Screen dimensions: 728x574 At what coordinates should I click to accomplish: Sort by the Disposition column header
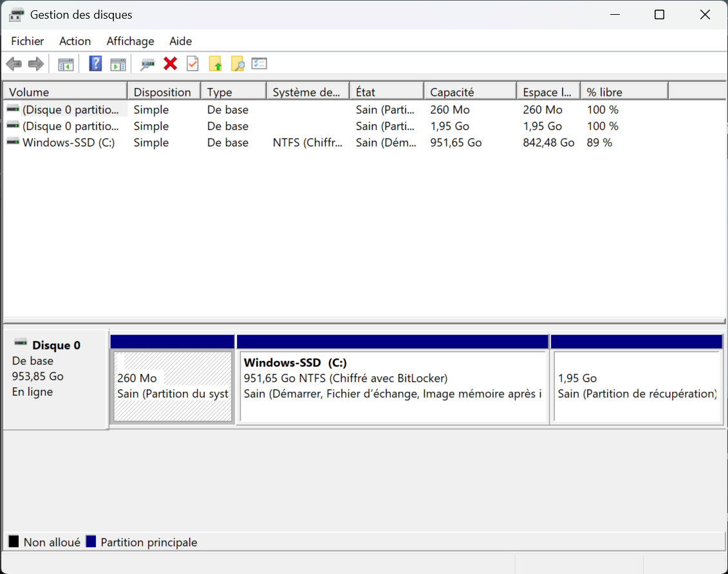coord(164,91)
